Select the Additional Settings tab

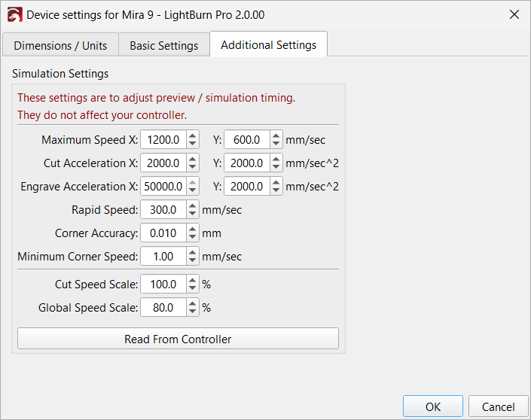coord(268,44)
